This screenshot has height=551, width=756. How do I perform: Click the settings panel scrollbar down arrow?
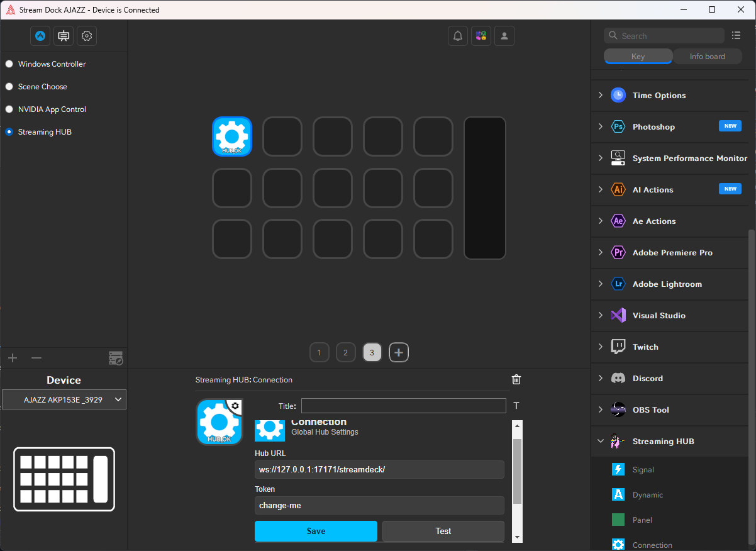point(517,537)
